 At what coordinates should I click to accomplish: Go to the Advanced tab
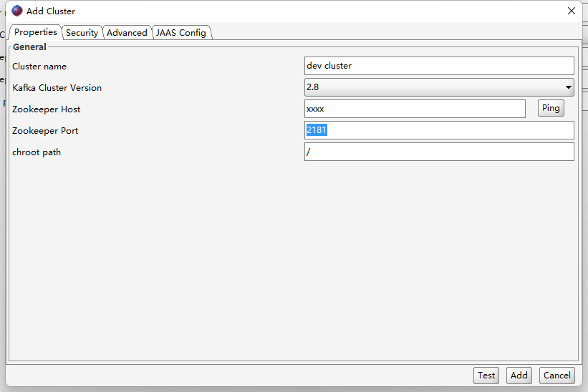(x=127, y=33)
